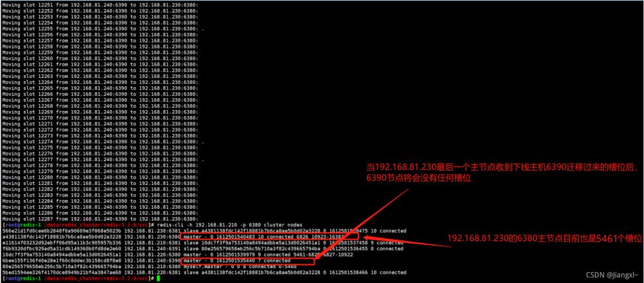Screen dimensions: 644x283
Task: Select node ID starting with 10dc7f3f
Action: (61, 255)
